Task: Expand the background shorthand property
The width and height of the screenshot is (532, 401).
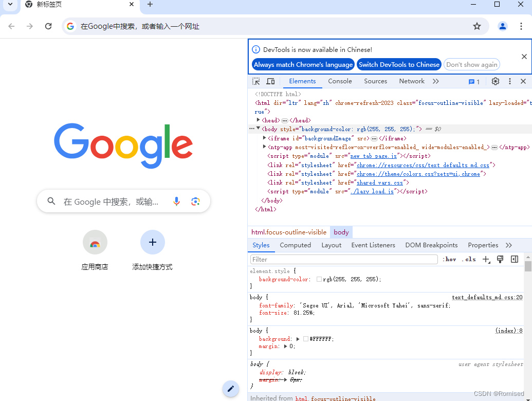Action: tap(298, 339)
